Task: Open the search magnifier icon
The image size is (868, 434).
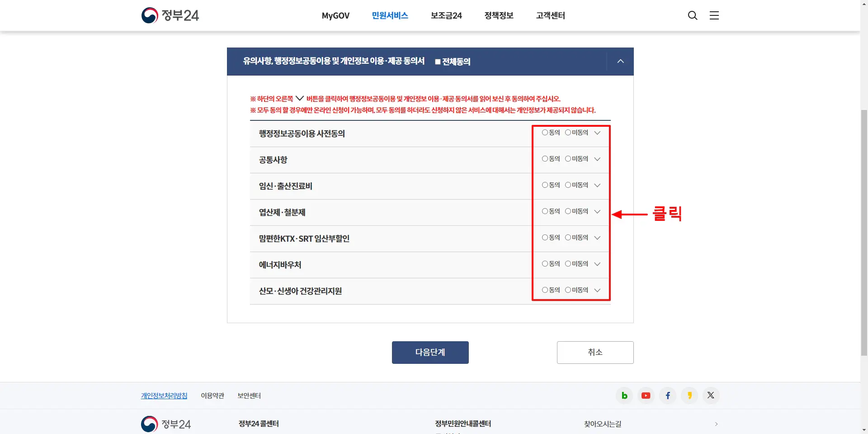Action: 693,15
